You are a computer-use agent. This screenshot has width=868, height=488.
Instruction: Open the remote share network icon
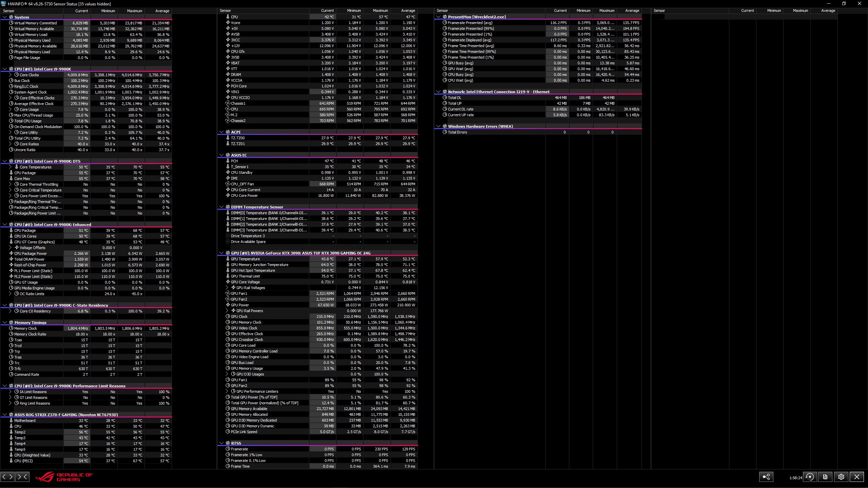pyautogui.click(x=766, y=477)
